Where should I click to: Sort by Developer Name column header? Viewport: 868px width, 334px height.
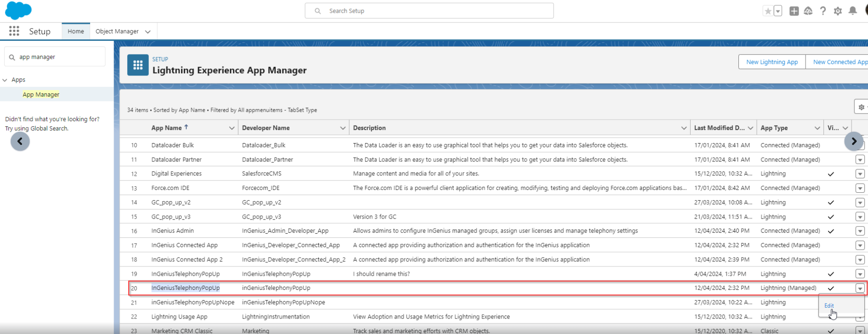pyautogui.click(x=266, y=128)
